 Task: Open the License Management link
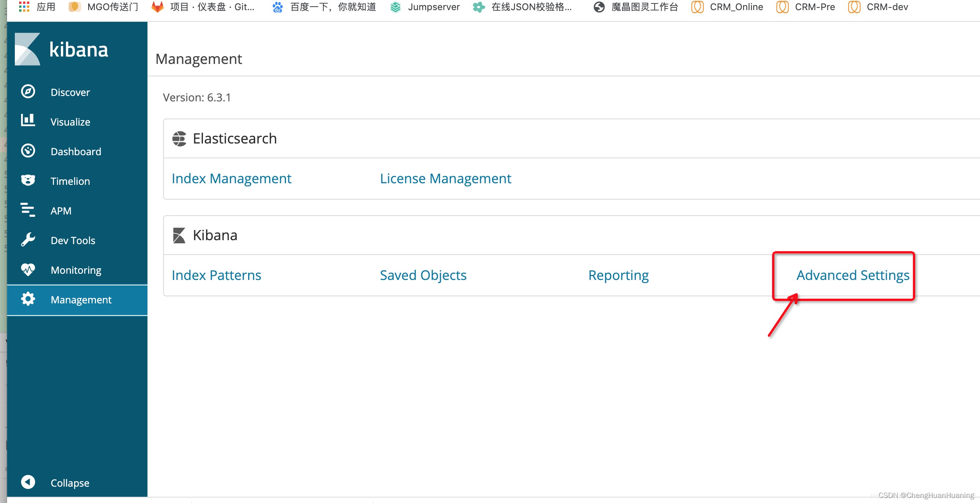[446, 179]
